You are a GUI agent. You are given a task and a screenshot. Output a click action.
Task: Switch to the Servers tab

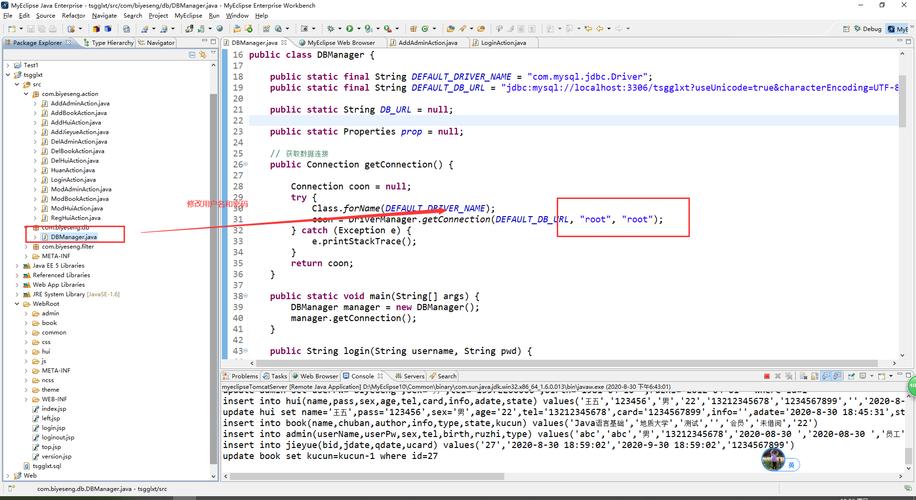click(413, 376)
